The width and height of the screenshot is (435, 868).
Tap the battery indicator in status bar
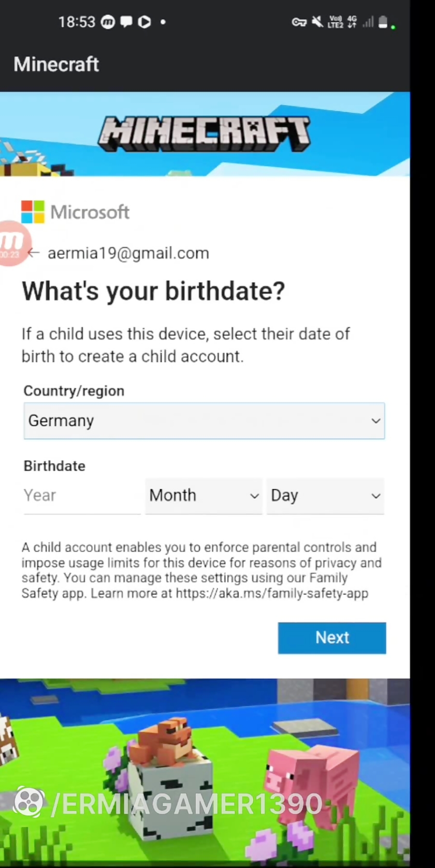coord(383,22)
